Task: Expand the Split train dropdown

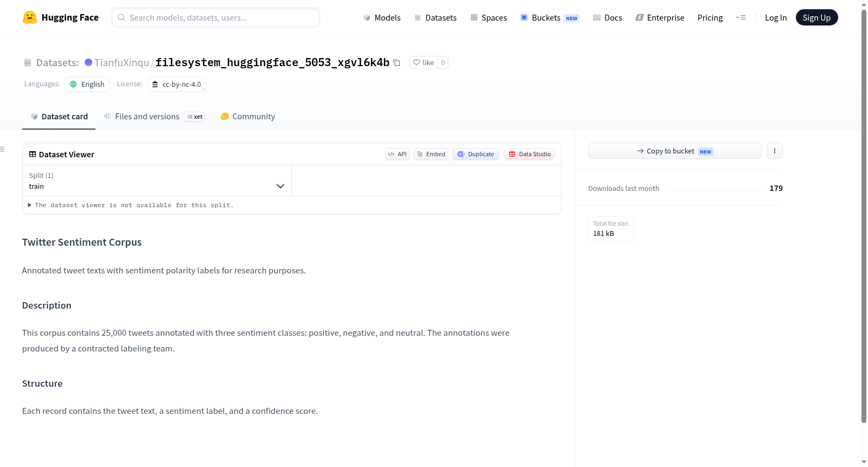Action: pos(157,181)
